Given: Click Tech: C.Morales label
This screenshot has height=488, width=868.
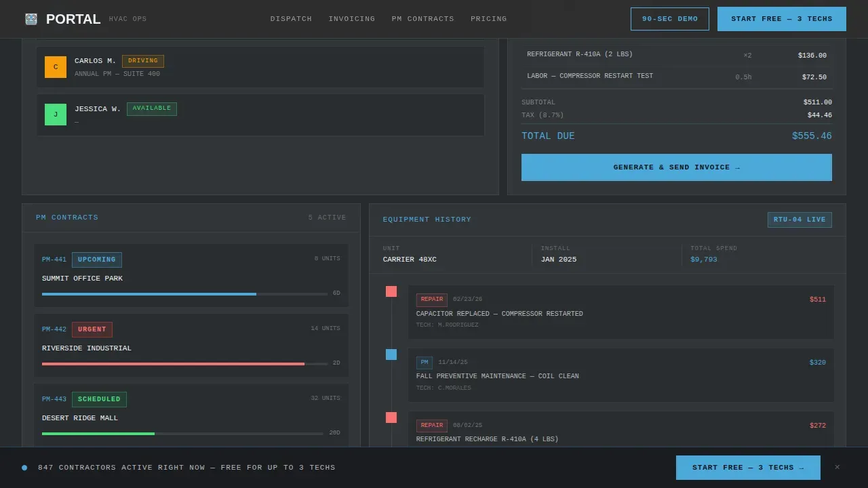Looking at the screenshot, I should click(443, 388).
